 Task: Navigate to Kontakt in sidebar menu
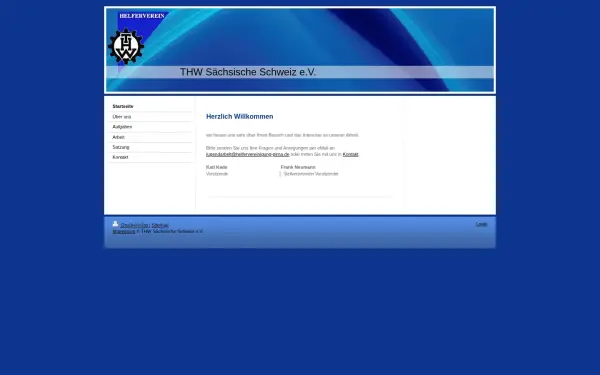pos(120,157)
